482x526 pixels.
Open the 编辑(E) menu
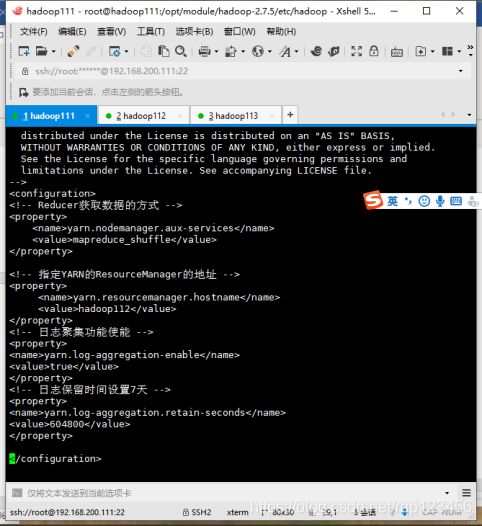(72, 32)
